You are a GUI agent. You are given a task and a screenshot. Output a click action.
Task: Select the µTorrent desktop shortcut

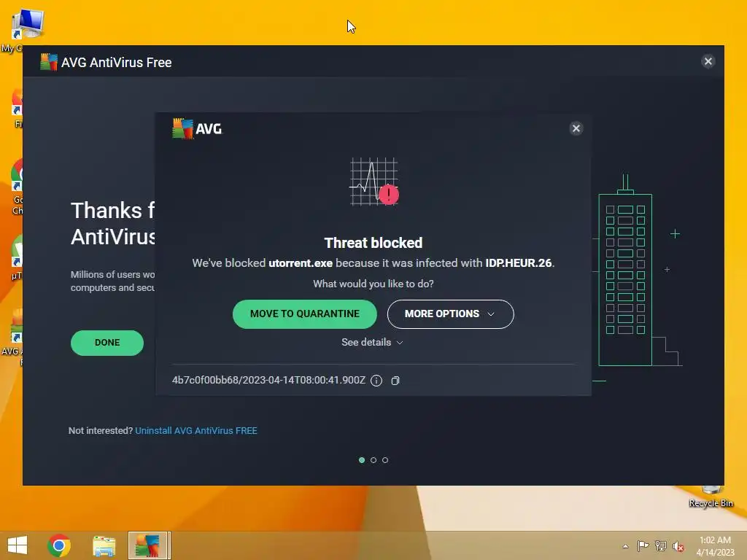(16, 257)
